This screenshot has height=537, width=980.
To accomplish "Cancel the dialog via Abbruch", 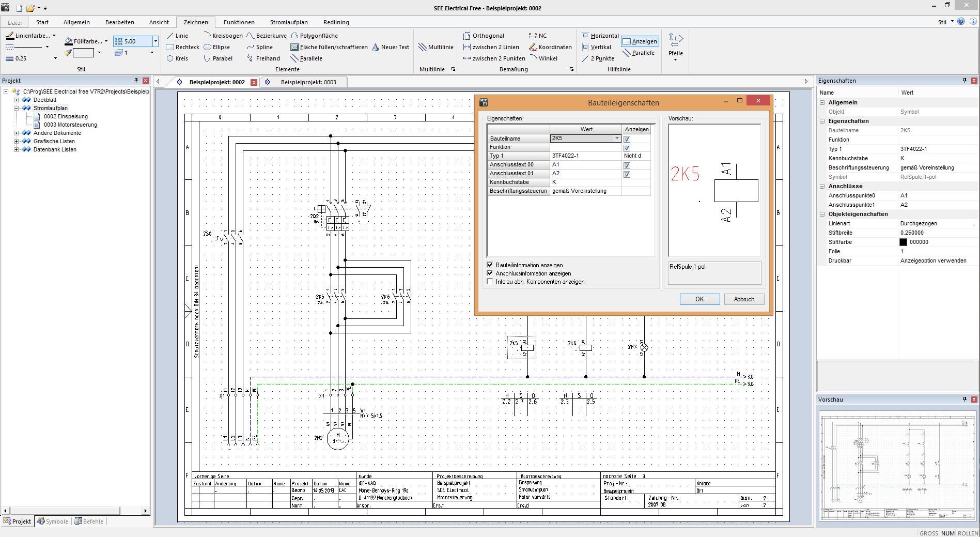I will pyautogui.click(x=743, y=299).
